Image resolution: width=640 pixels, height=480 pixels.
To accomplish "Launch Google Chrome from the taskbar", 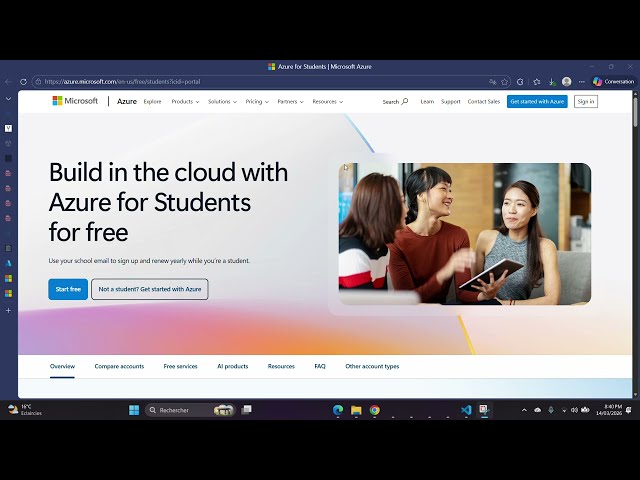I will point(374,410).
